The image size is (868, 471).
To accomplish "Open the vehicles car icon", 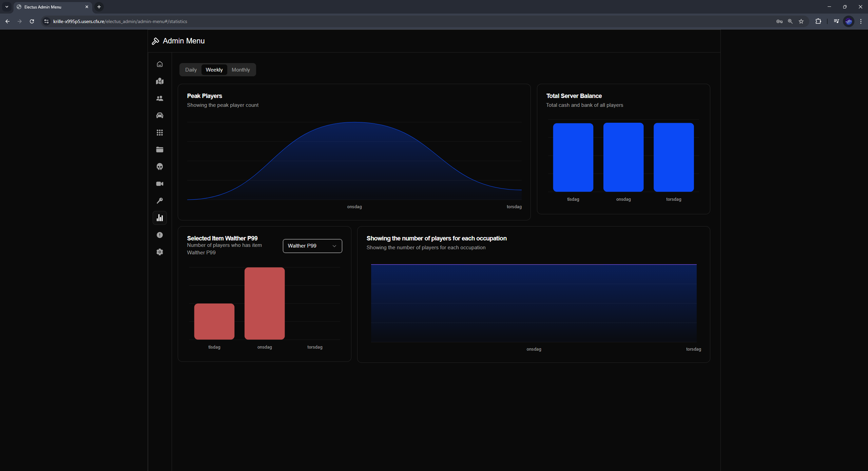I will point(160,116).
